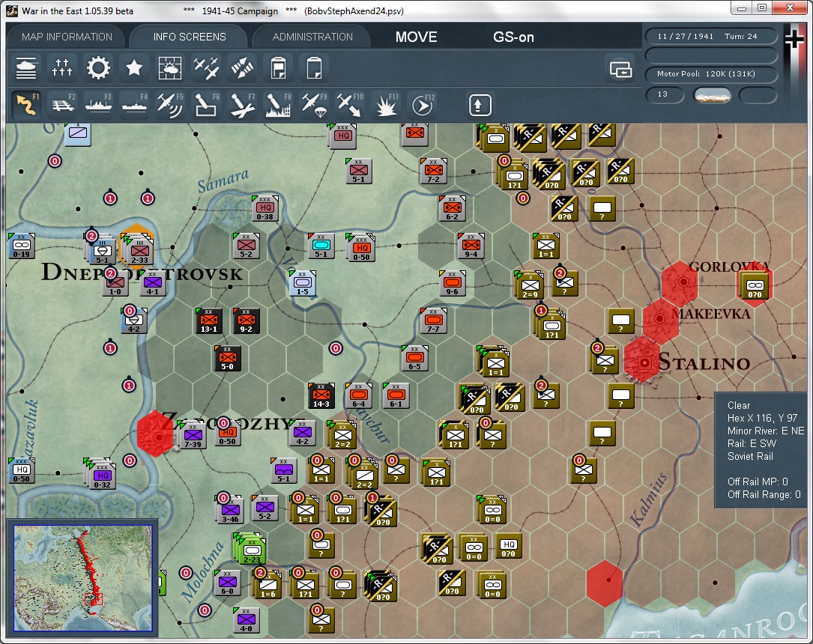Select F11 explosion mode icon

tap(387, 105)
